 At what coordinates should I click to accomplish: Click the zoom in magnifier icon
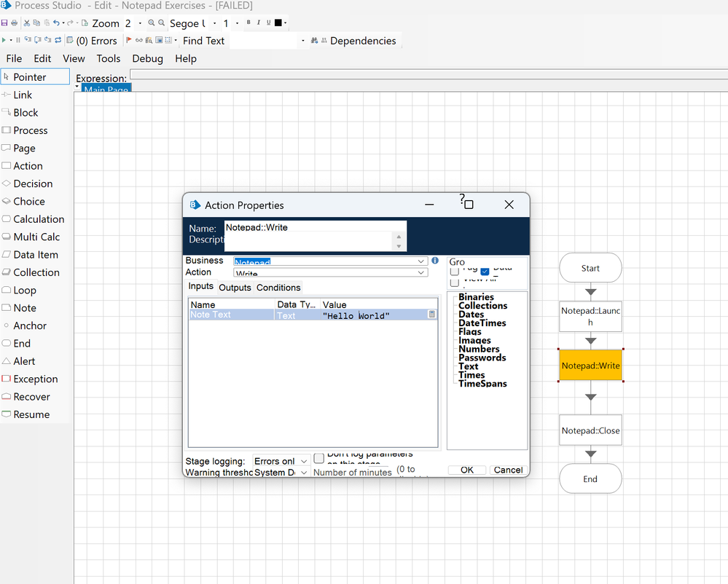click(152, 23)
